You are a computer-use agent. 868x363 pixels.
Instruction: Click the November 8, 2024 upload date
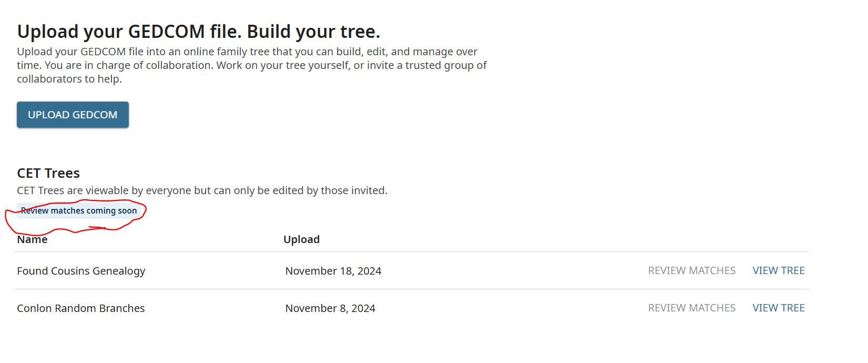pyautogui.click(x=330, y=308)
